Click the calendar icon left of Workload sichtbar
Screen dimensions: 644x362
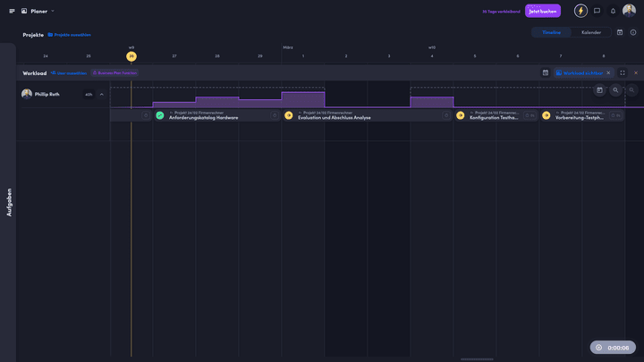pyautogui.click(x=545, y=72)
